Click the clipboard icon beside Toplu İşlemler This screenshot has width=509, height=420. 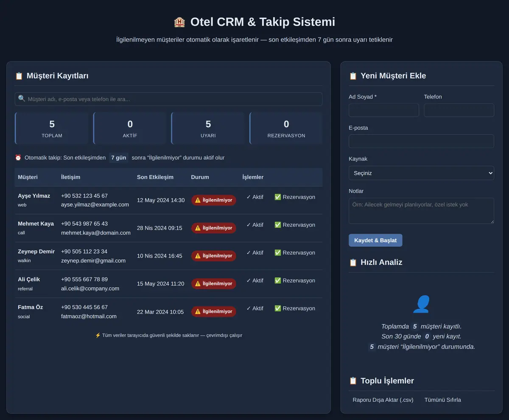click(x=353, y=381)
